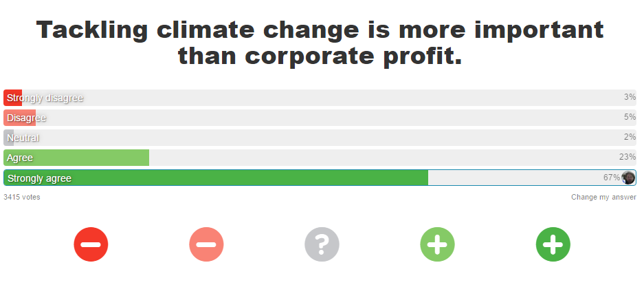Click the voter avatar on Strongly agree bar
Image resolution: width=644 pixels, height=307 pixels.
[x=628, y=178]
